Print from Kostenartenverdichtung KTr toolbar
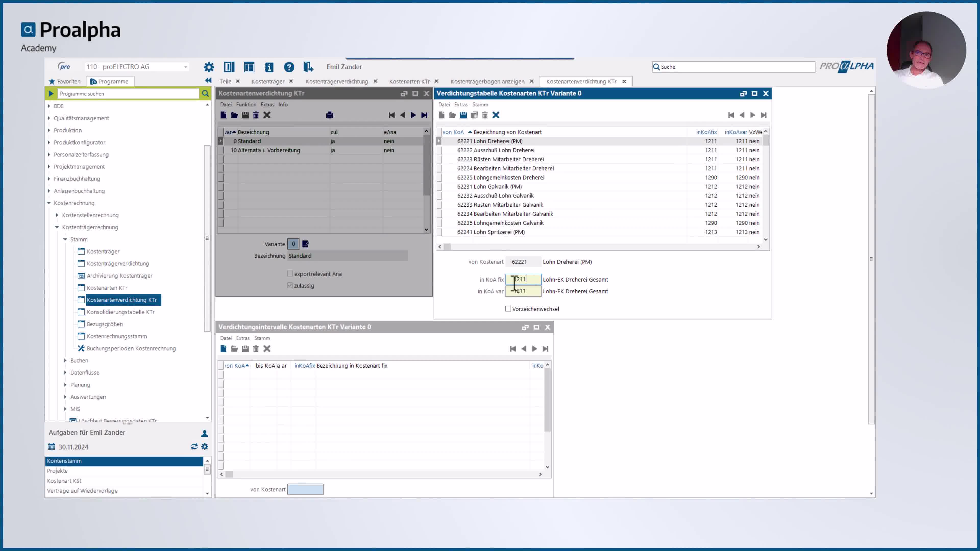 pyautogui.click(x=329, y=115)
